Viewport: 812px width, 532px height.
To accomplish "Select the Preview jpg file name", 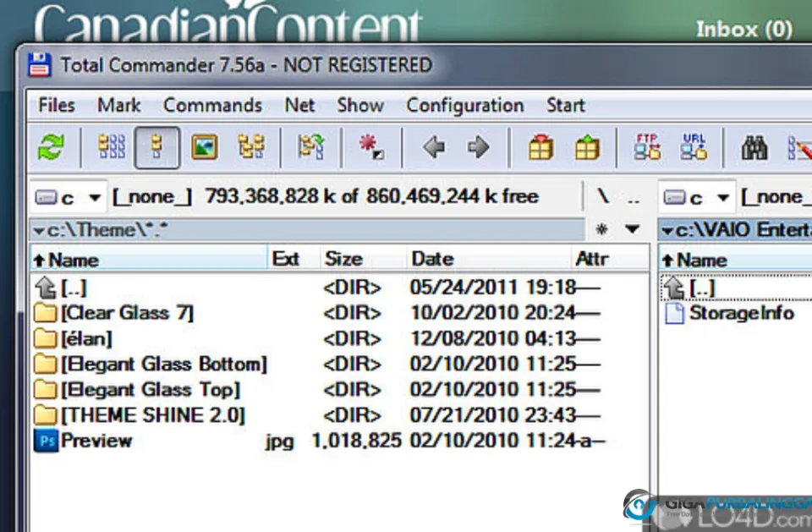I will (x=96, y=441).
